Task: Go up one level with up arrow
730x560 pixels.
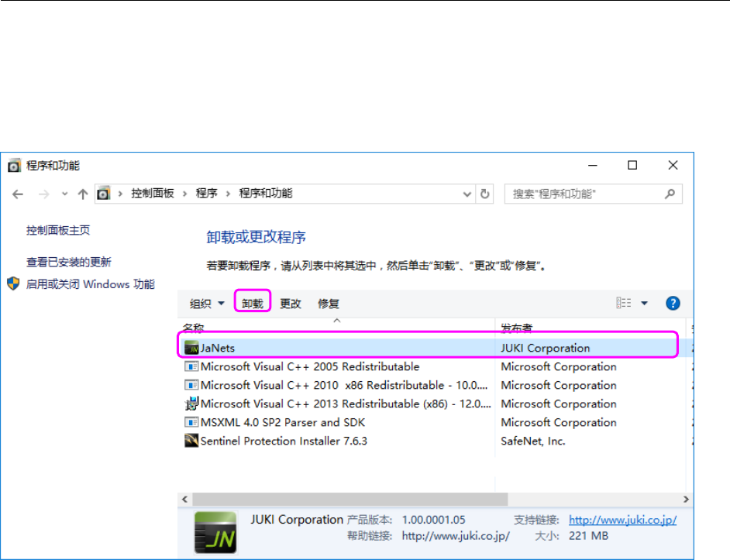Action: 83,194
